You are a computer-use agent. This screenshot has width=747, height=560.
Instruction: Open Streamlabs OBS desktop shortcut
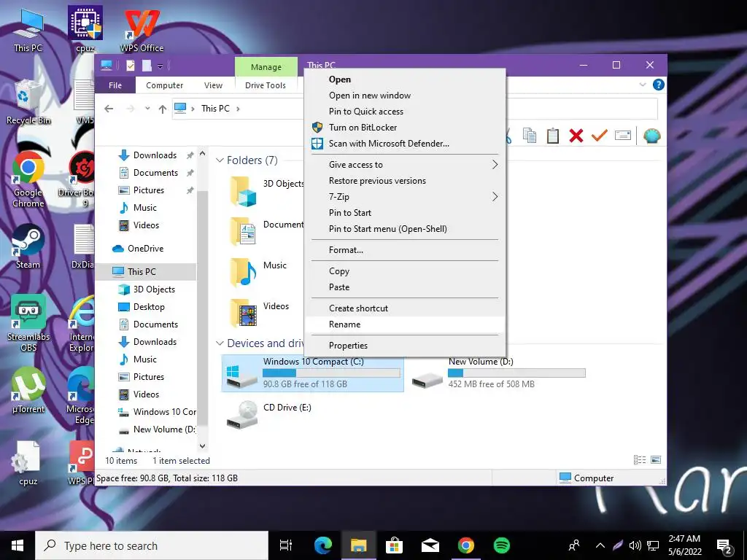coord(28,323)
